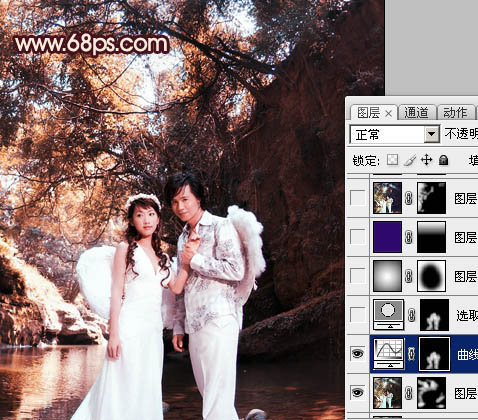Hide the bottom photo layer with eye icon

[357, 392]
